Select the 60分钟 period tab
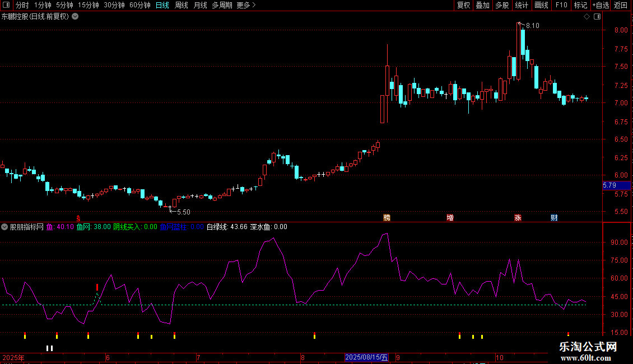Image resolution: width=633 pixels, height=364 pixels. click(139, 5)
